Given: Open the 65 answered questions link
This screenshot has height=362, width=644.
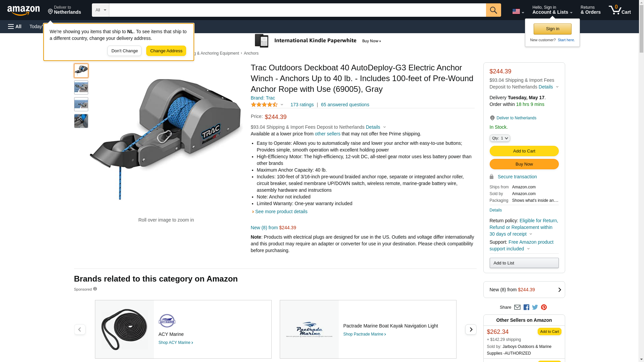Looking at the screenshot, I should point(345,105).
